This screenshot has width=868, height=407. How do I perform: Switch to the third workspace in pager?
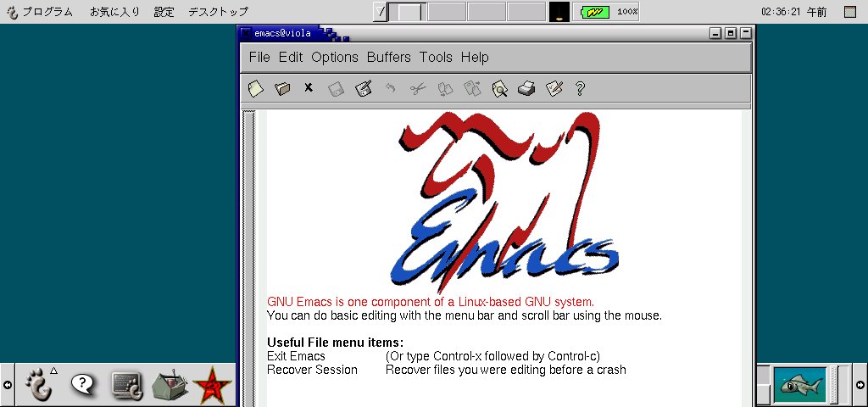(x=487, y=12)
